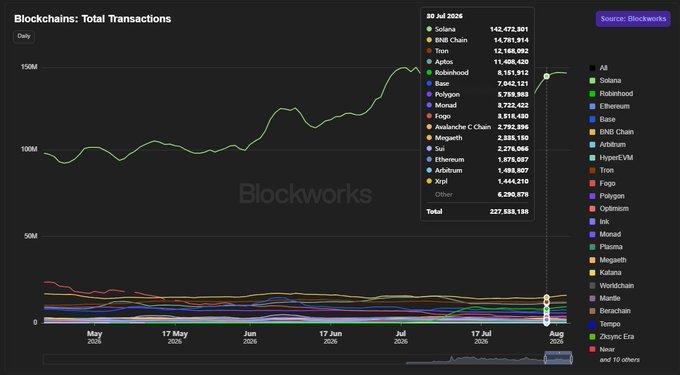680x375 pixels.
Task: Click the Fogo legend color swatch
Action: 592,183
